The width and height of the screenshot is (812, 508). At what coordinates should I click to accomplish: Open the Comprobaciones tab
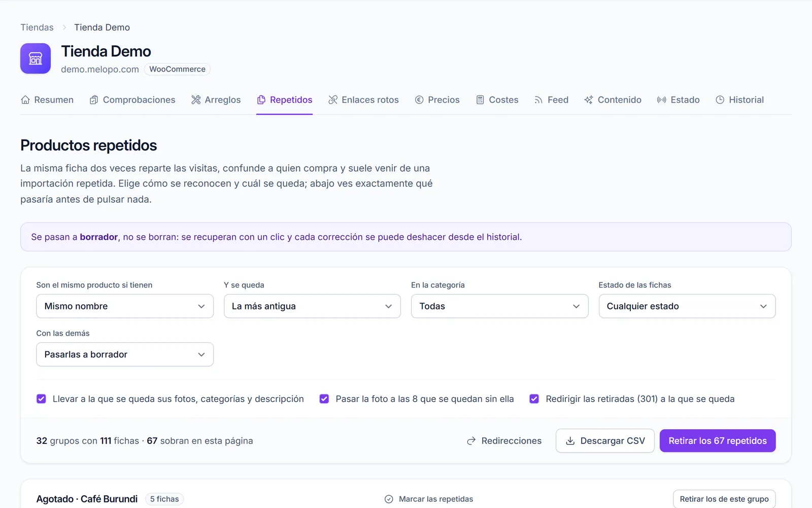[x=132, y=100]
